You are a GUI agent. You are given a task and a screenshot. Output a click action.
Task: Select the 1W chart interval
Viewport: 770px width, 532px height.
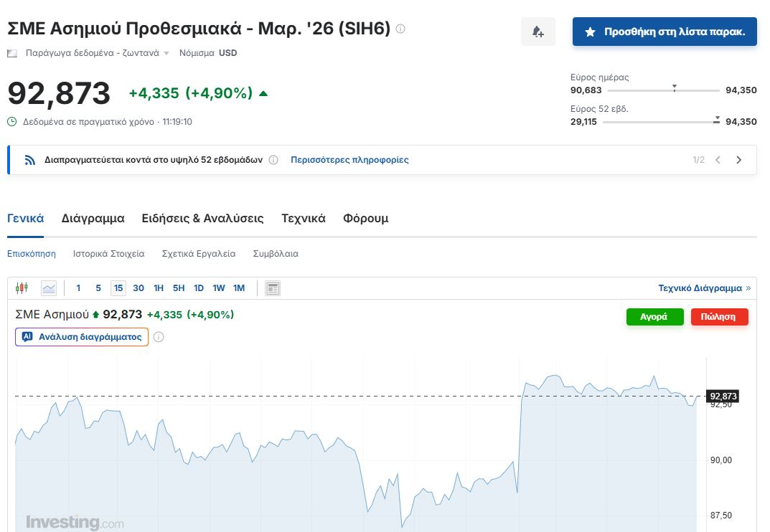pyautogui.click(x=219, y=288)
